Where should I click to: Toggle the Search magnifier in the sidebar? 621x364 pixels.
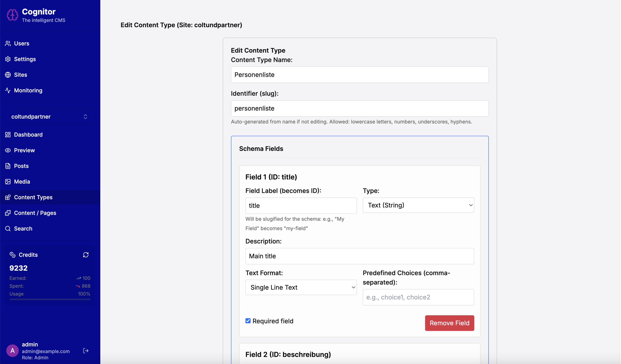tap(8, 228)
